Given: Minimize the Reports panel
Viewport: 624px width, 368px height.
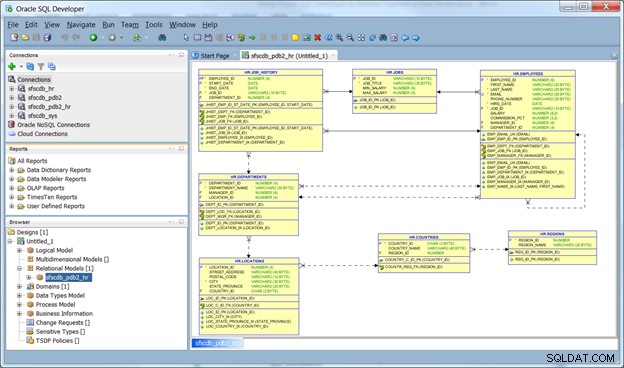Looking at the screenshot, I should pyautogui.click(x=181, y=149).
